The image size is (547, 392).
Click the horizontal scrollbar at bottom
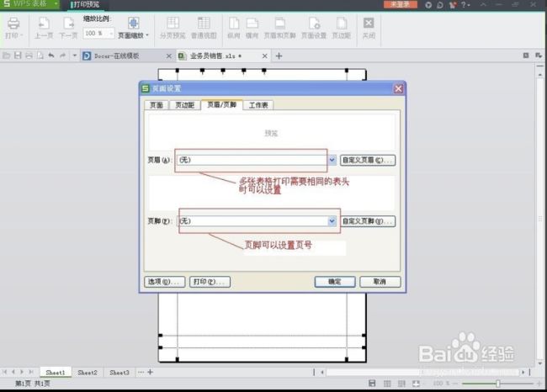[x=422, y=373]
